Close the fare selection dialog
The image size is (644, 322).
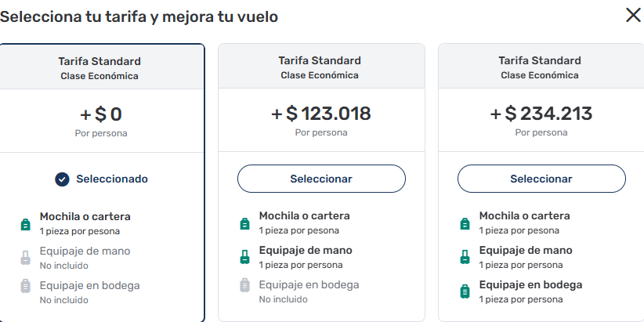[x=633, y=15]
